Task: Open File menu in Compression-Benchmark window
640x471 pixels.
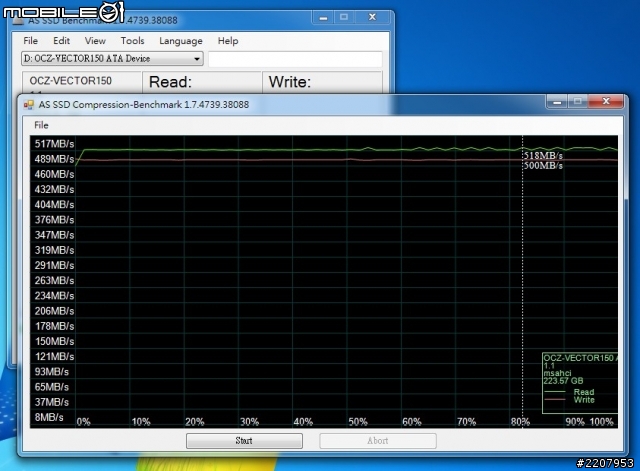Action: coord(41,125)
